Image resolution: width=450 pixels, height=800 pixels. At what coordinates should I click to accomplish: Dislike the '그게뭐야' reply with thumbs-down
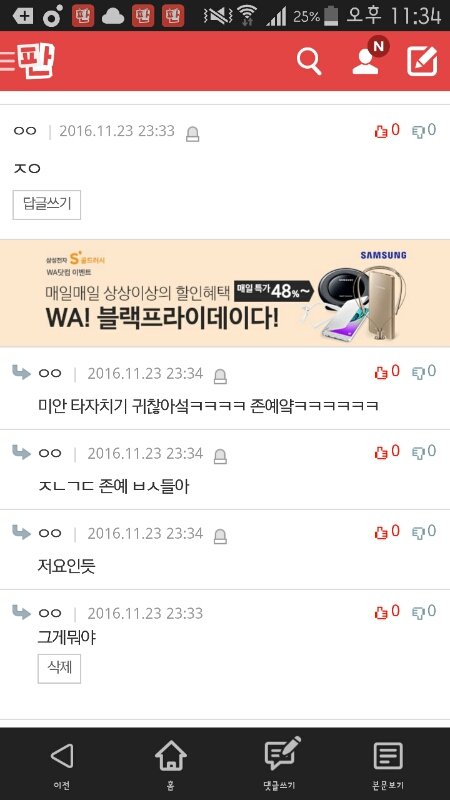[x=424, y=611]
